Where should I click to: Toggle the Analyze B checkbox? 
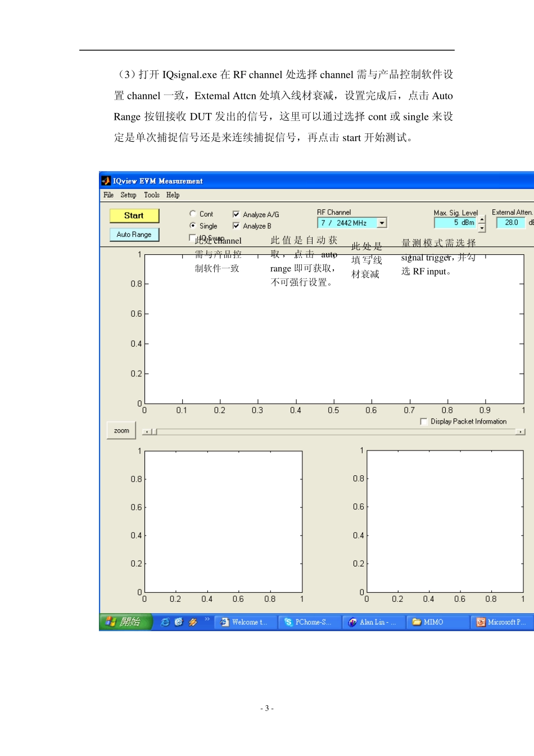click(x=236, y=226)
